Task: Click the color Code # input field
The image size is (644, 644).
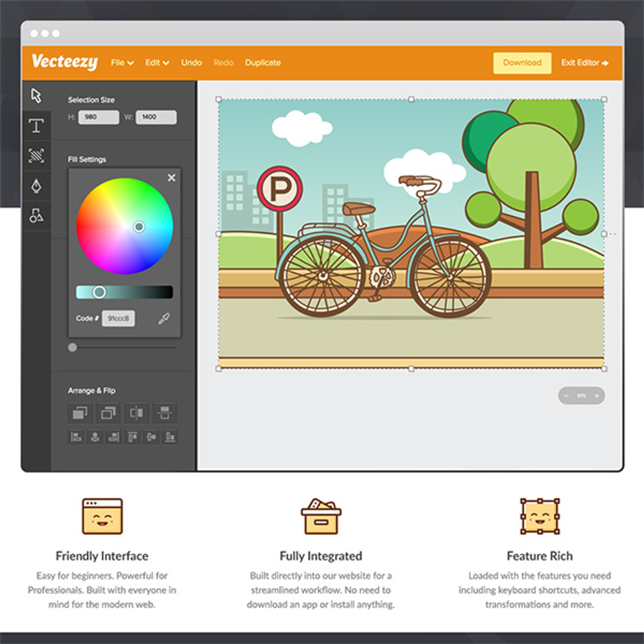Action: pos(118,318)
